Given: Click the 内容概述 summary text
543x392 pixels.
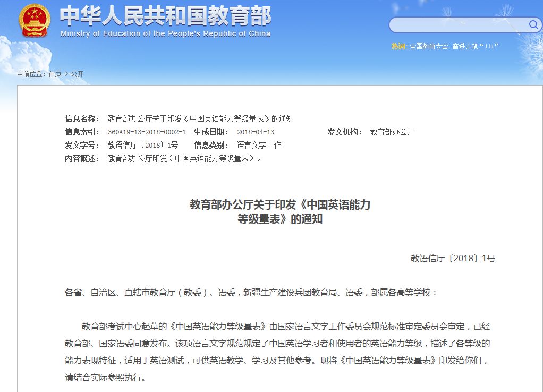Looking at the screenshot, I should (184, 159).
